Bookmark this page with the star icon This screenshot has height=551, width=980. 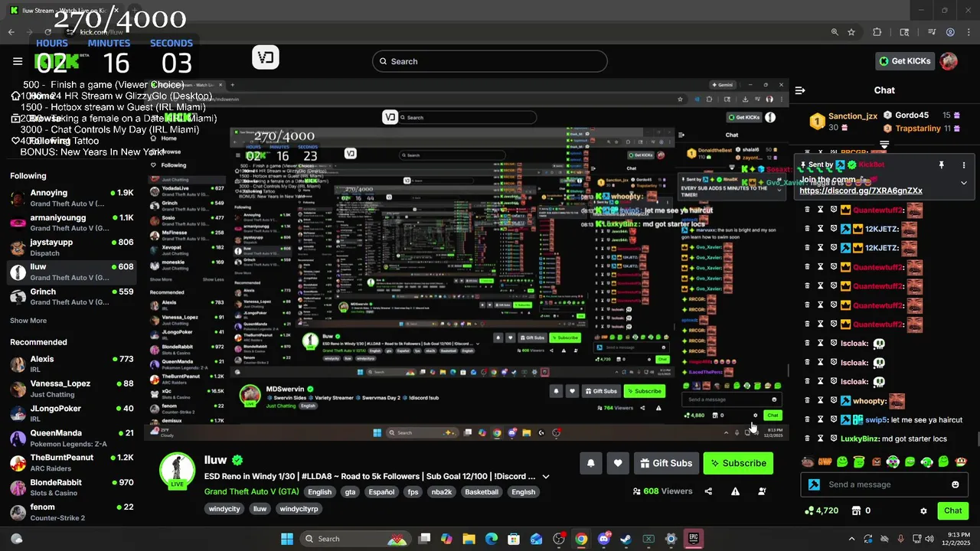coord(851,32)
